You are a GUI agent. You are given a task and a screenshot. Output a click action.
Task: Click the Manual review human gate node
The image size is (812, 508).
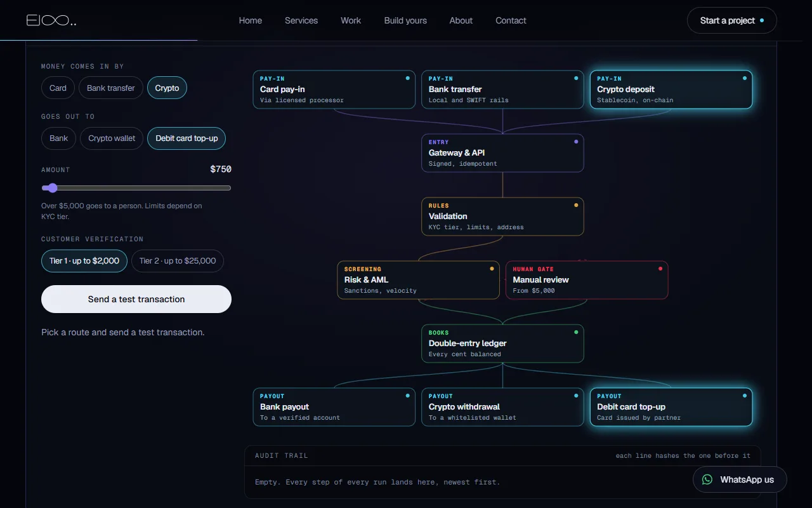pos(587,280)
